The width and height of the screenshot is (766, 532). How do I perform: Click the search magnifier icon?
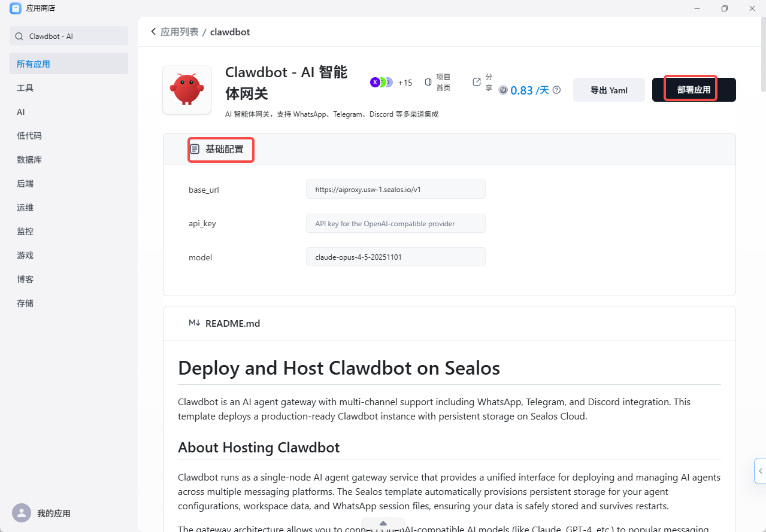20,37
